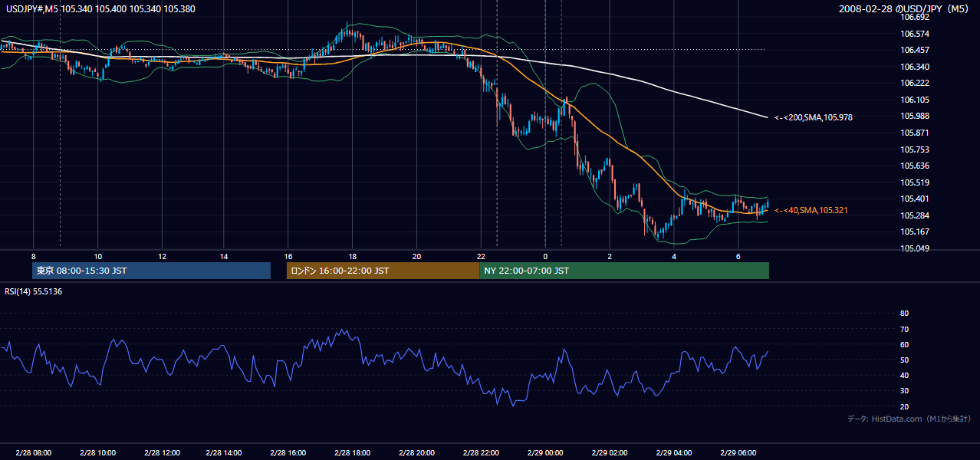
Task: Click RSI scale value 70
Action: click(905, 329)
